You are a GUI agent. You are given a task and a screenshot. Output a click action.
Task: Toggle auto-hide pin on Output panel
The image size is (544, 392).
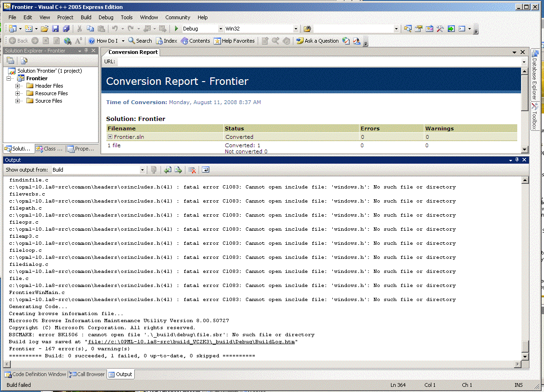(x=517, y=160)
